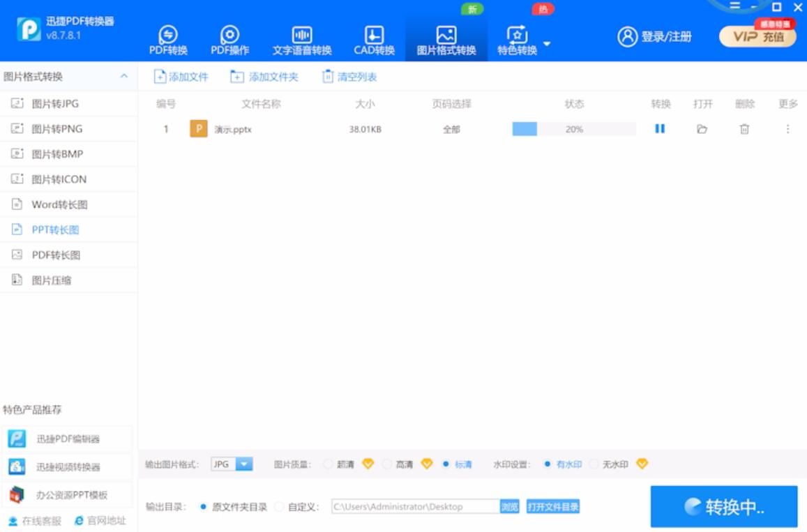807x532 pixels.
Task: Delete 演示.pptx with trash icon
Action: [x=744, y=129]
